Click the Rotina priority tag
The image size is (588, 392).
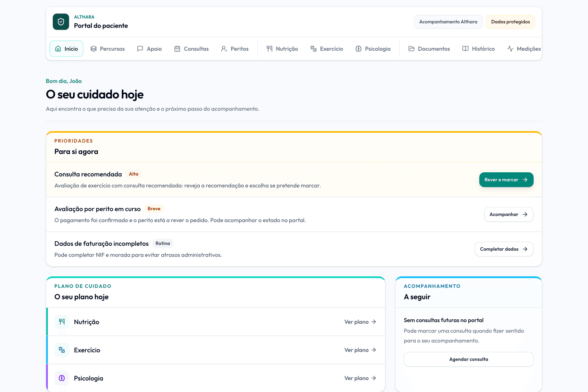click(163, 243)
